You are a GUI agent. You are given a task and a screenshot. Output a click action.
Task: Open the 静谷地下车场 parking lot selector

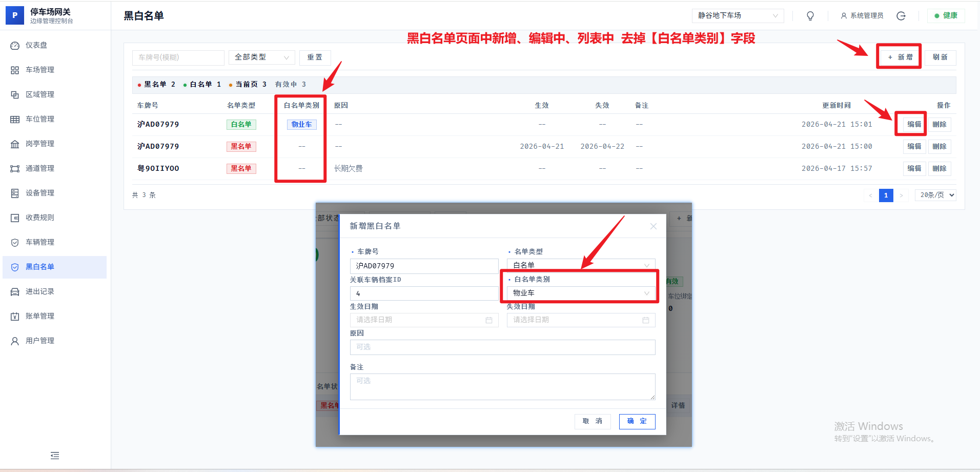click(x=738, y=15)
